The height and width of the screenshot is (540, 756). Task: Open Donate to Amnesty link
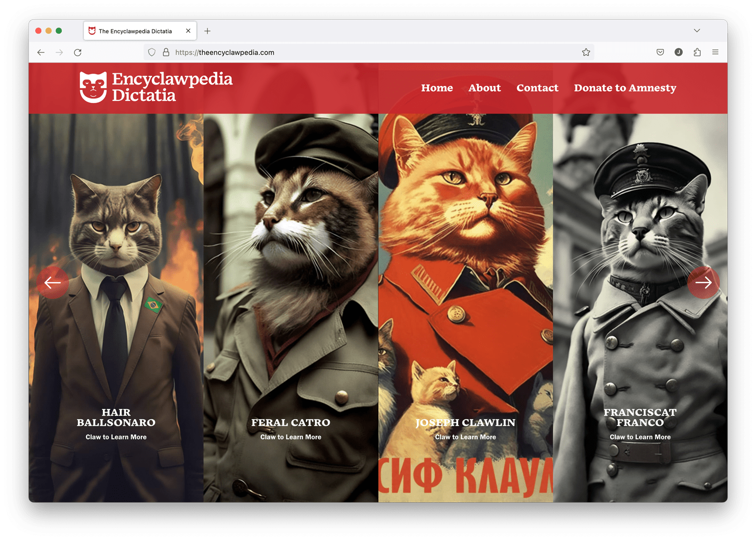click(625, 88)
